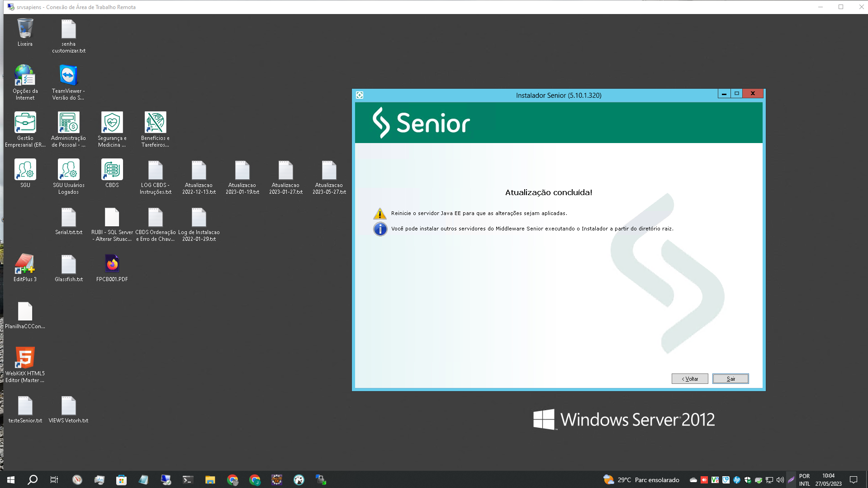868x488 pixels.
Task: Select the SGU desktop shortcut
Action: click(x=25, y=173)
